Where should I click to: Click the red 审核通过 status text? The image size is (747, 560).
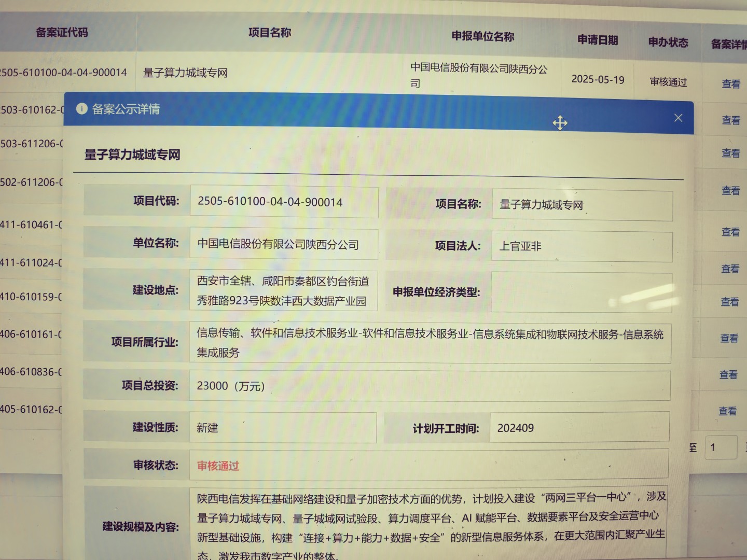(218, 466)
